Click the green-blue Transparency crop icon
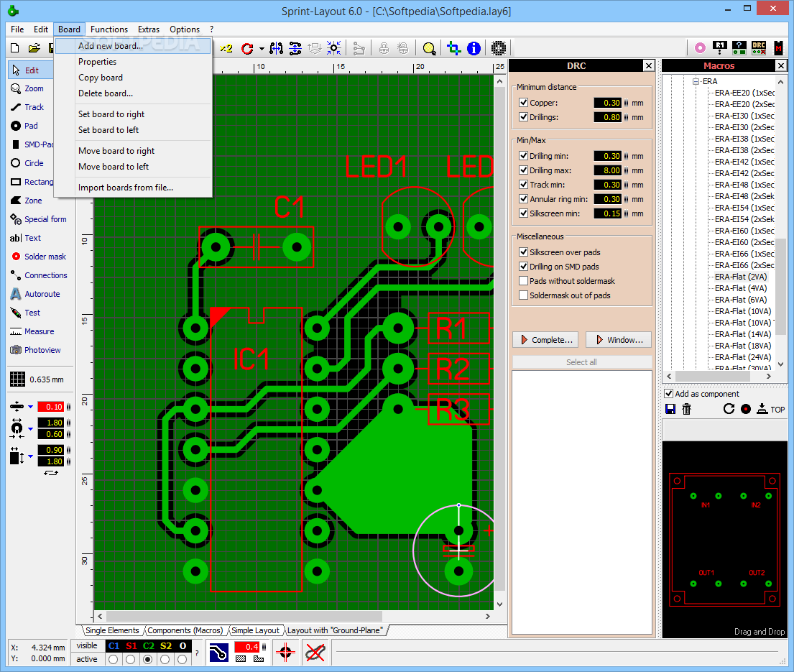 pos(453,49)
